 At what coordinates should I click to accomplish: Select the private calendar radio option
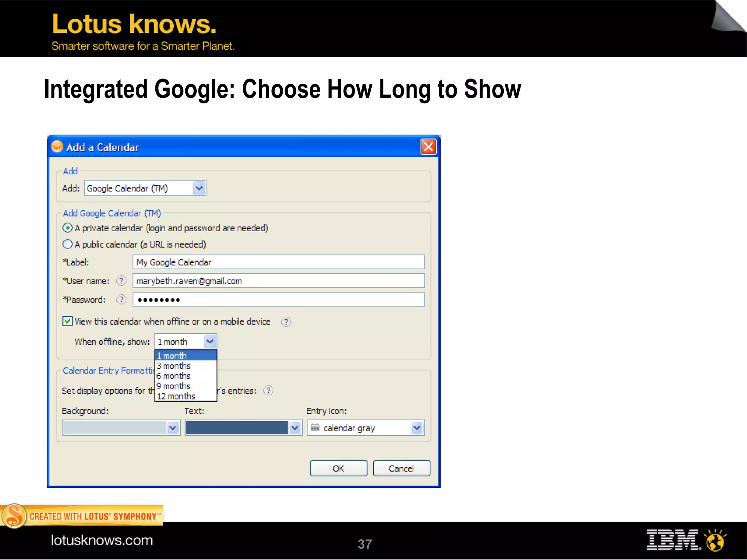[x=67, y=228]
